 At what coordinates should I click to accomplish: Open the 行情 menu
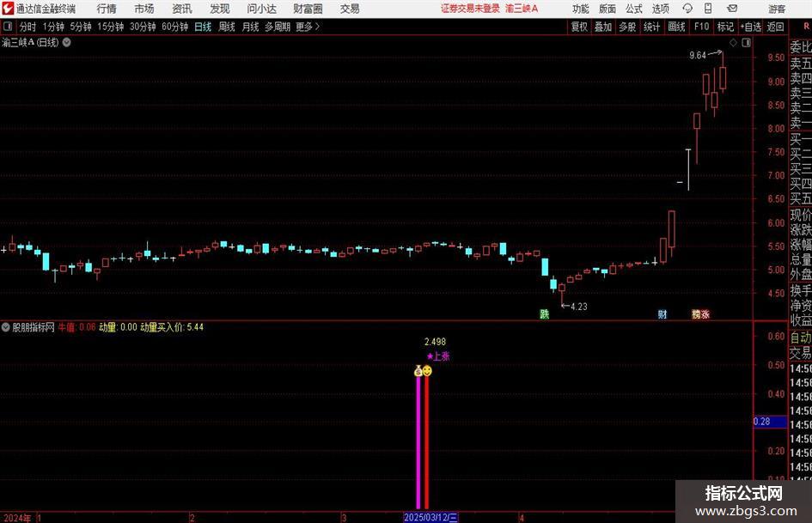point(107,9)
